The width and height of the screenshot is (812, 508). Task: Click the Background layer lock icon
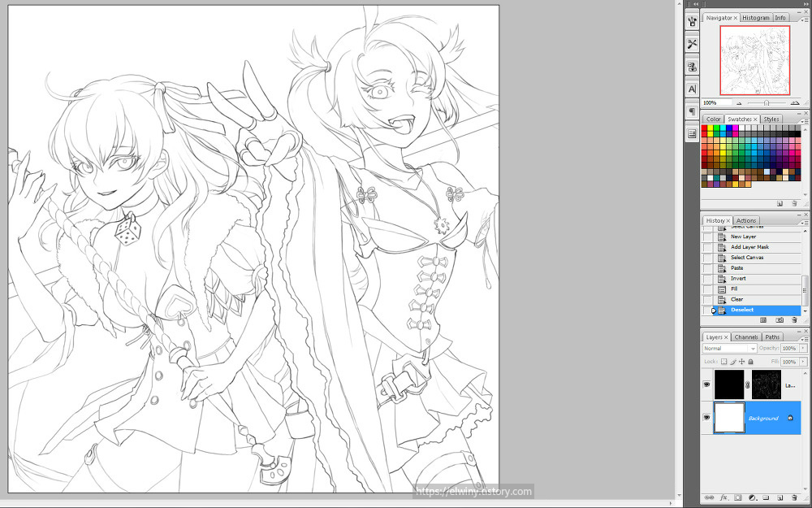tap(790, 417)
